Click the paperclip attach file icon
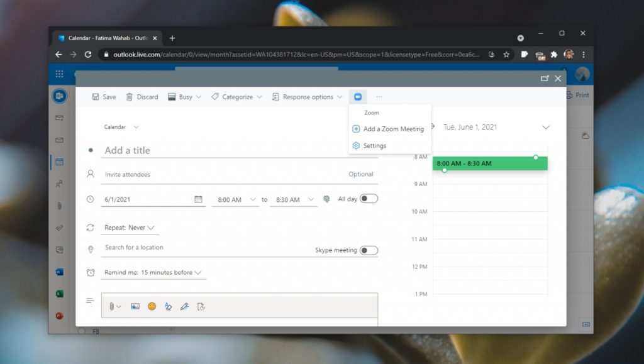This screenshot has height=364, width=644. [111, 306]
